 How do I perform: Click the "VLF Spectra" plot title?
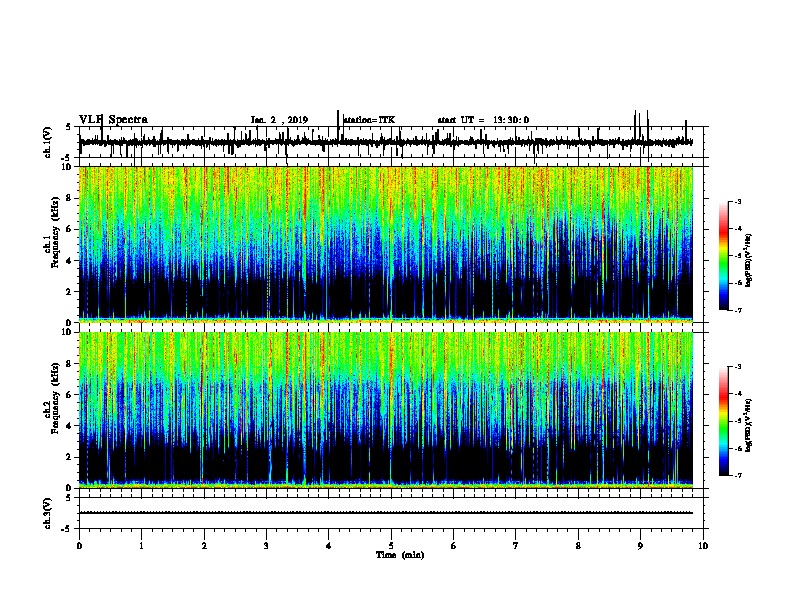pyautogui.click(x=113, y=119)
